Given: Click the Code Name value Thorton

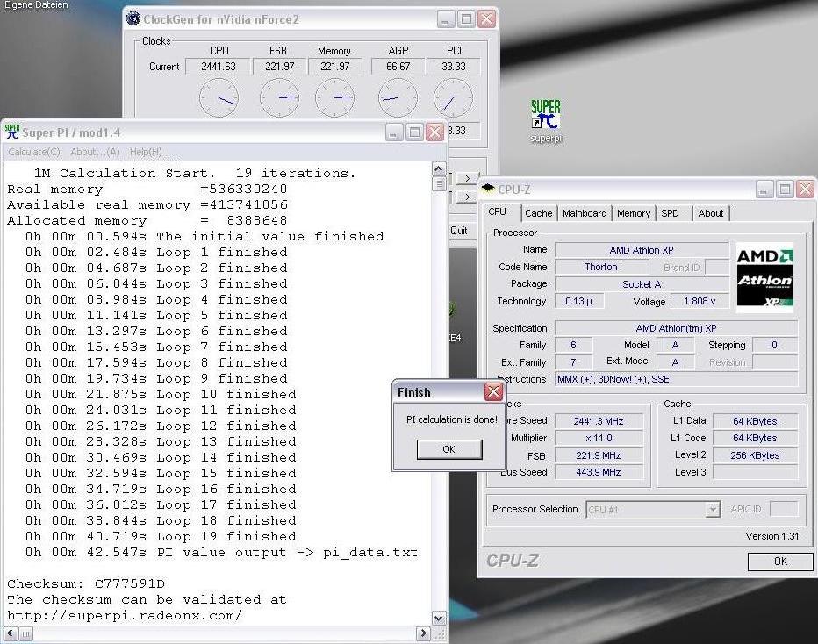Looking at the screenshot, I should point(601,267).
